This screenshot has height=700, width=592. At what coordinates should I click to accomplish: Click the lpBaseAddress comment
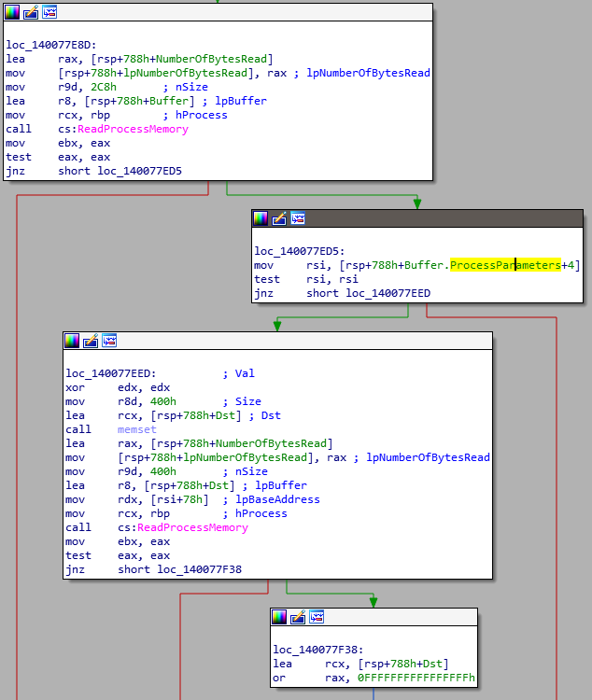pyautogui.click(x=278, y=499)
